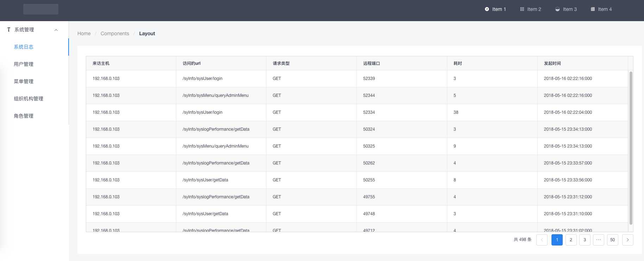Select pagination page 1

coord(557,240)
